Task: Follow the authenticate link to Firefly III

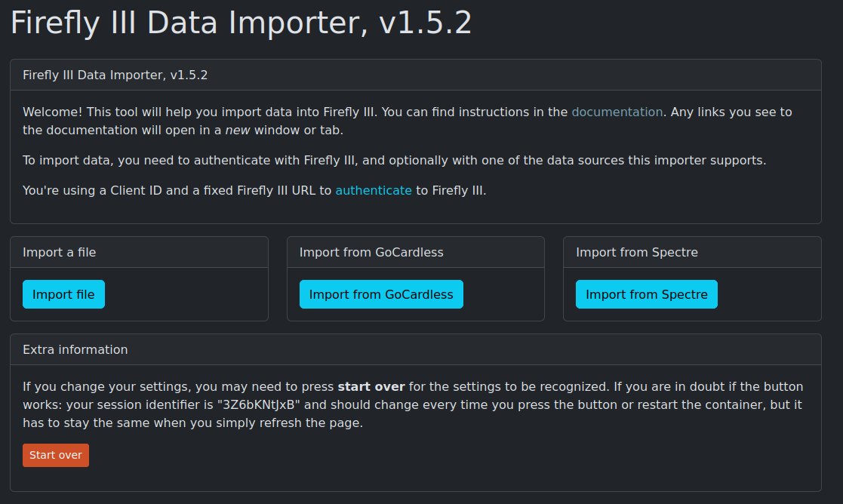Action: coord(374,190)
